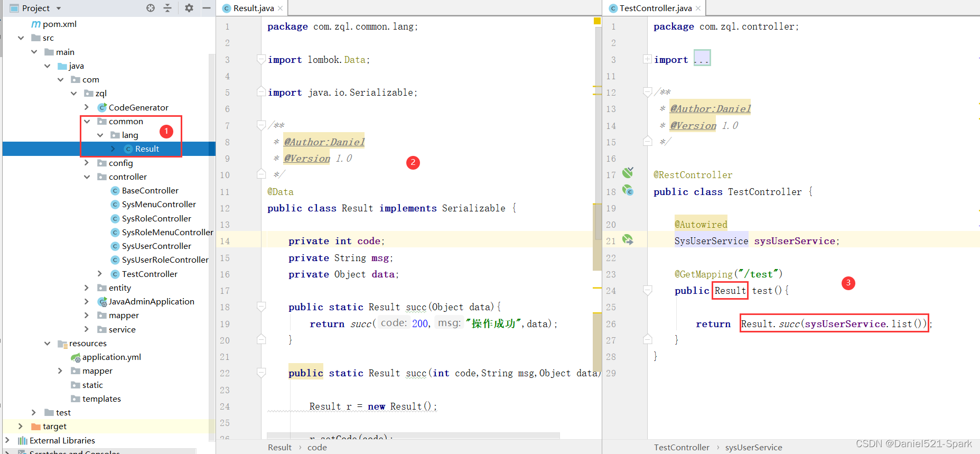The width and height of the screenshot is (980, 454).
Task: Expand the entity package
Action: pos(87,288)
